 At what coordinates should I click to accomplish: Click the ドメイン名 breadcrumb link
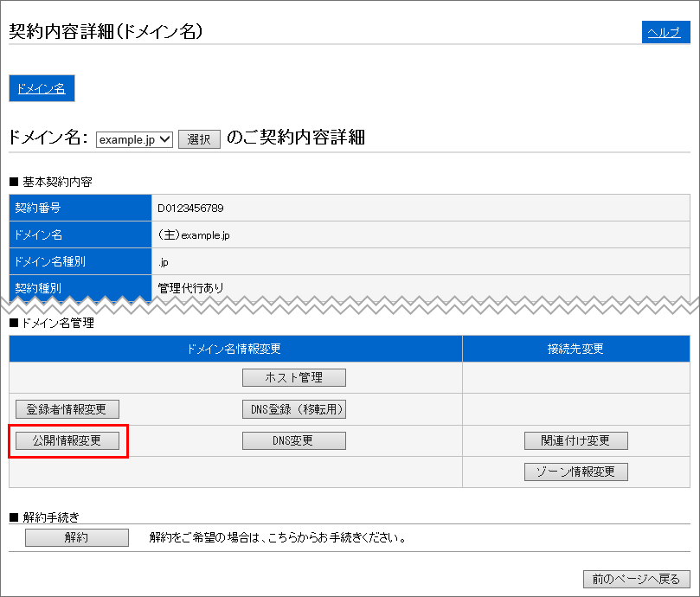tap(42, 88)
